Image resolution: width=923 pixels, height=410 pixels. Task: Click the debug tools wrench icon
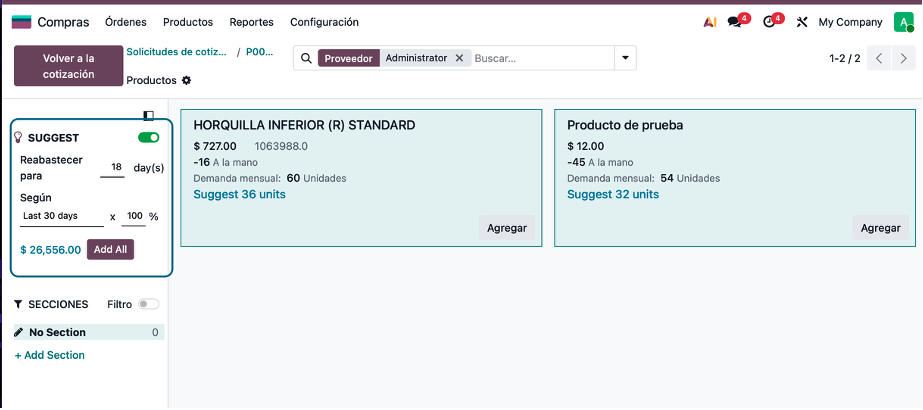tap(802, 22)
